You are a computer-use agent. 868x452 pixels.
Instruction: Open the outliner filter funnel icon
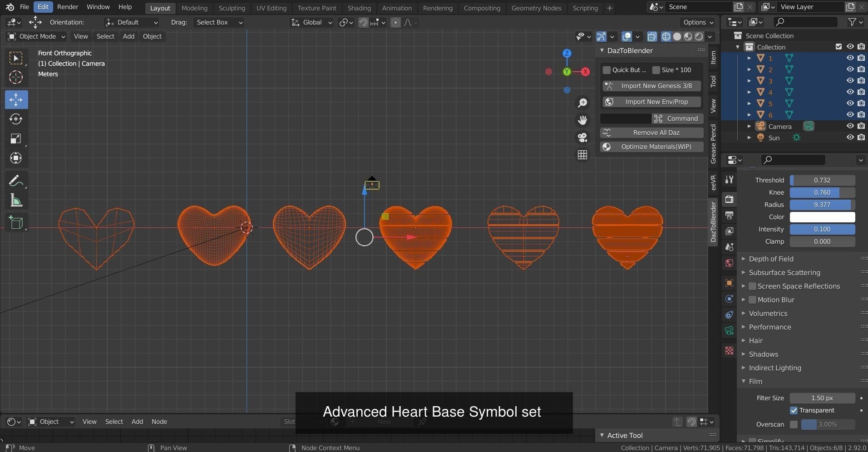[852, 22]
